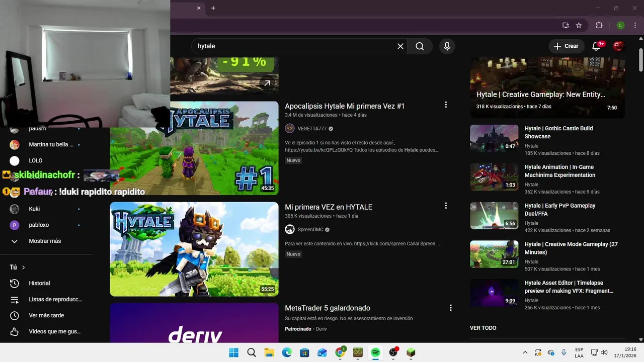Viewport: 644px width, 362px height.
Task: Open Microsoft Edge from taskbar
Action: [x=287, y=352]
